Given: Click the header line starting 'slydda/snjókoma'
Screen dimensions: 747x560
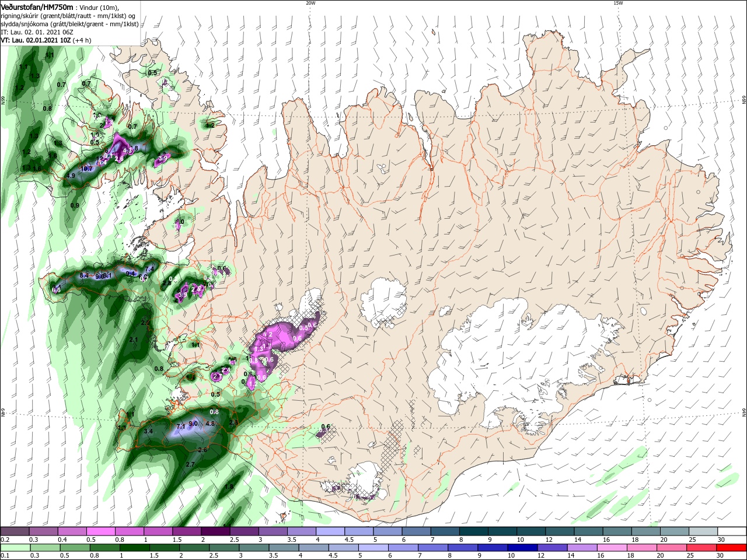Looking at the screenshot, I should [69, 23].
